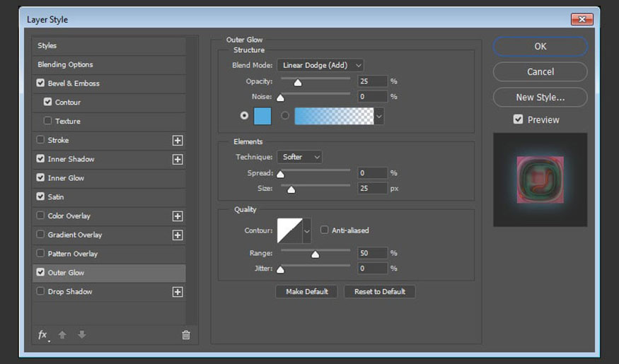Click the Make Default button
The height and width of the screenshot is (364, 619).
[307, 292]
